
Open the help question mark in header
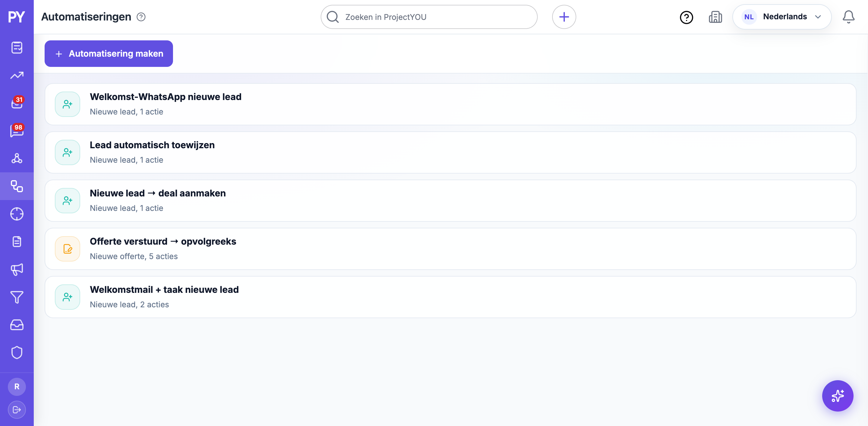coord(686,17)
